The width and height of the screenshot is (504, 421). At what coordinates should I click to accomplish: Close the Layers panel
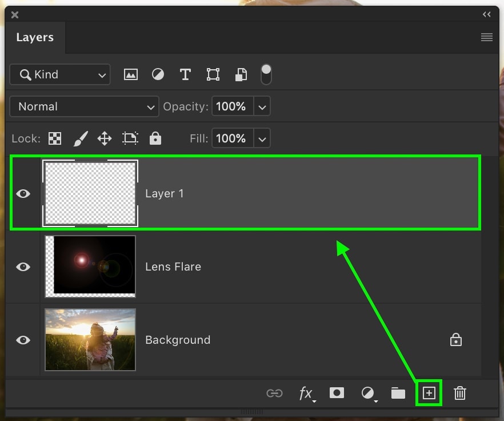tap(15, 15)
